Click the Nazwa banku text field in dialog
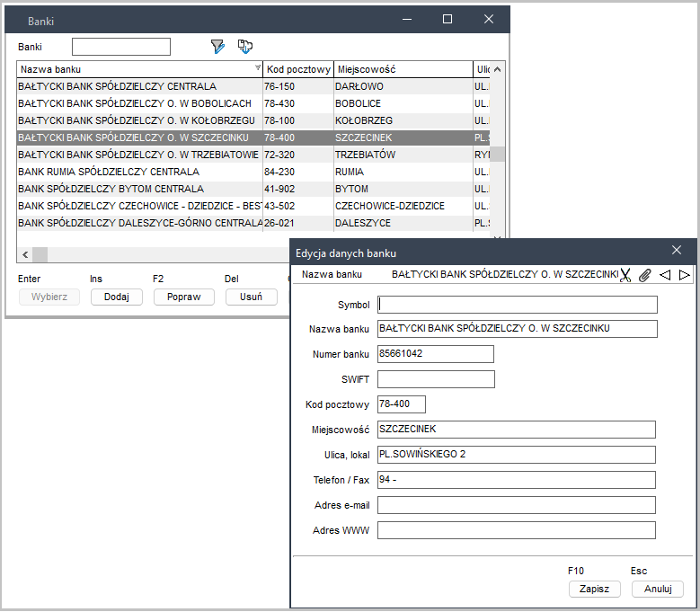Screen dimensions: 700x612 pyautogui.click(x=517, y=329)
